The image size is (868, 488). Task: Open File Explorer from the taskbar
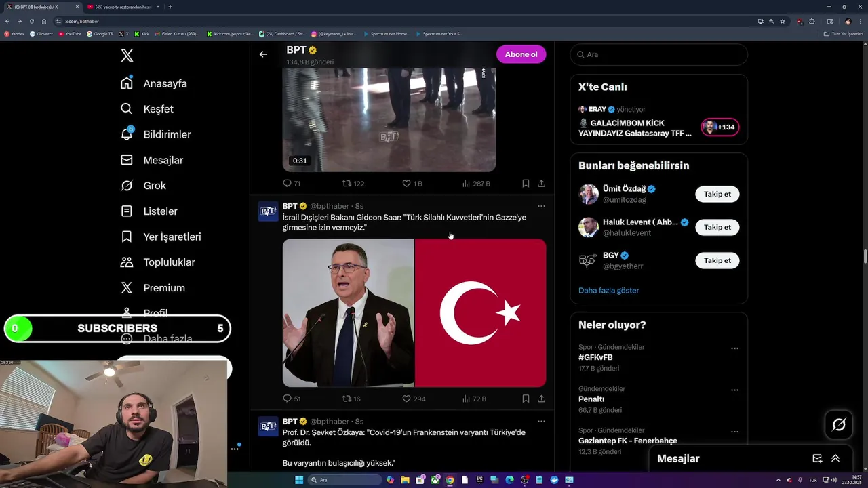pyautogui.click(x=405, y=480)
